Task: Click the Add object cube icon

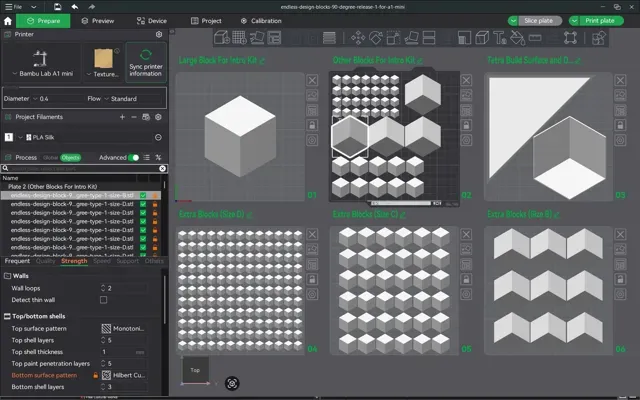Action: tap(222, 38)
